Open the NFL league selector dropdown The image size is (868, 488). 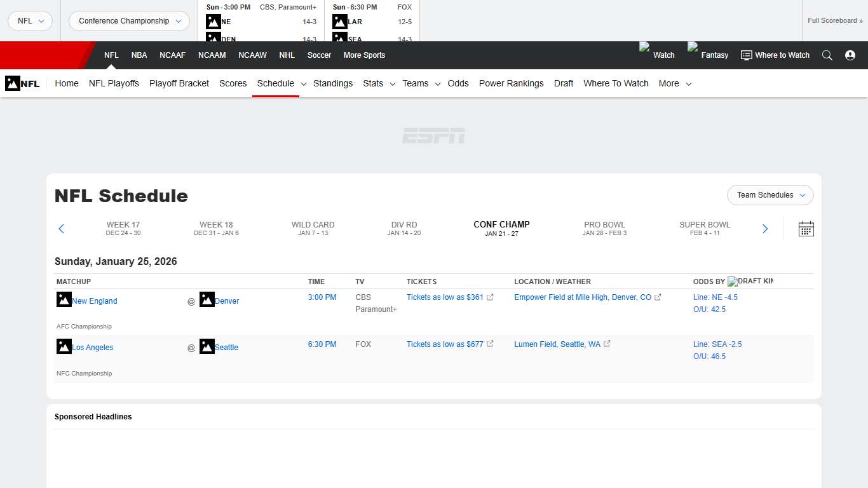(x=30, y=20)
